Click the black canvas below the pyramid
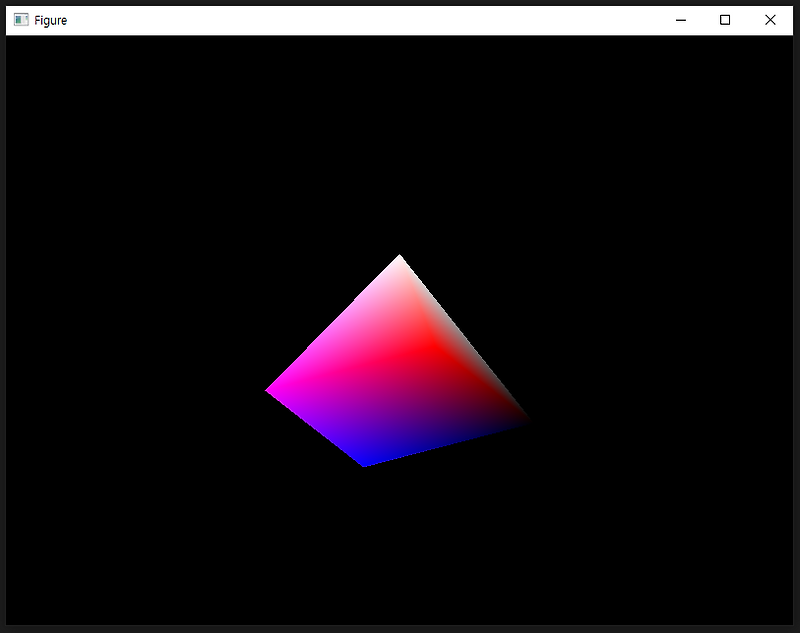This screenshot has width=800, height=633. coord(400,540)
